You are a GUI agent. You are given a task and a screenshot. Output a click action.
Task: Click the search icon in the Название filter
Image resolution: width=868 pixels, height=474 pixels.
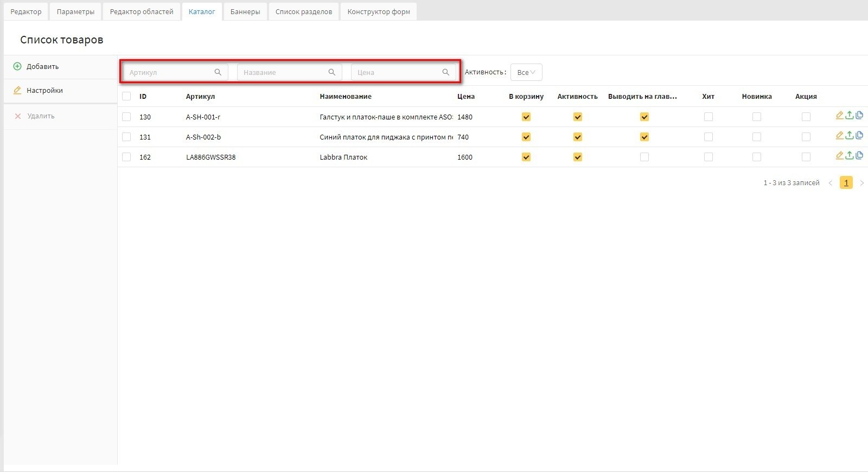332,72
